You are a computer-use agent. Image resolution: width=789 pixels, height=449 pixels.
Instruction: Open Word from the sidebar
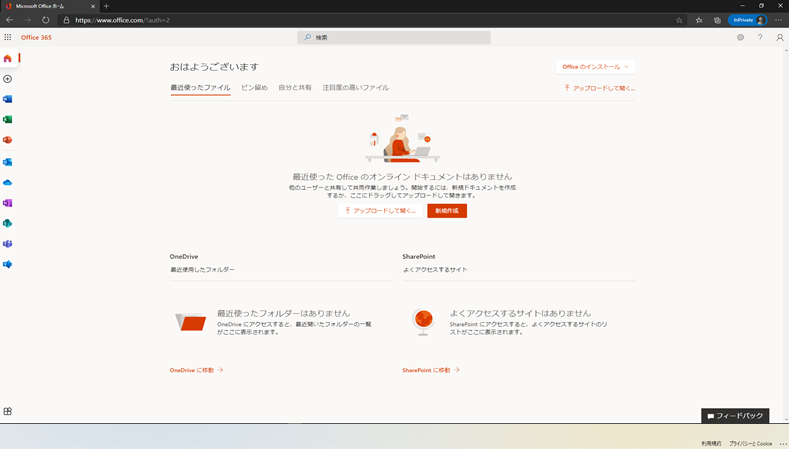tap(8, 99)
